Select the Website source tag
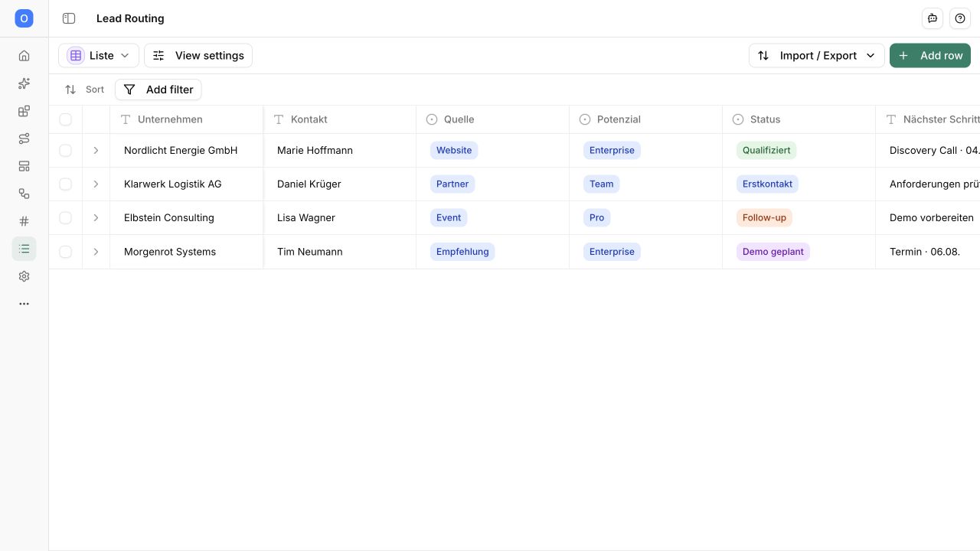The image size is (980, 551). tap(454, 151)
